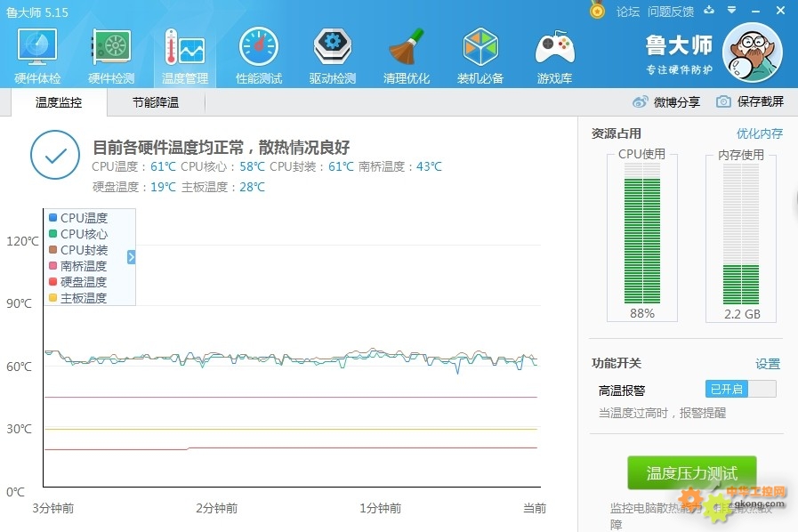Open 性能测试 performance test
The height and width of the screenshot is (532, 798).
click(259, 55)
